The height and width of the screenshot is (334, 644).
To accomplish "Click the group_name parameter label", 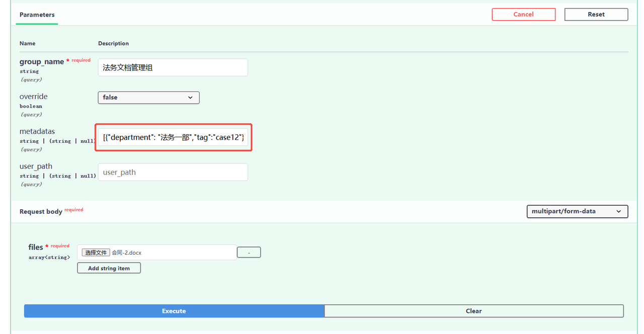I will pos(42,62).
